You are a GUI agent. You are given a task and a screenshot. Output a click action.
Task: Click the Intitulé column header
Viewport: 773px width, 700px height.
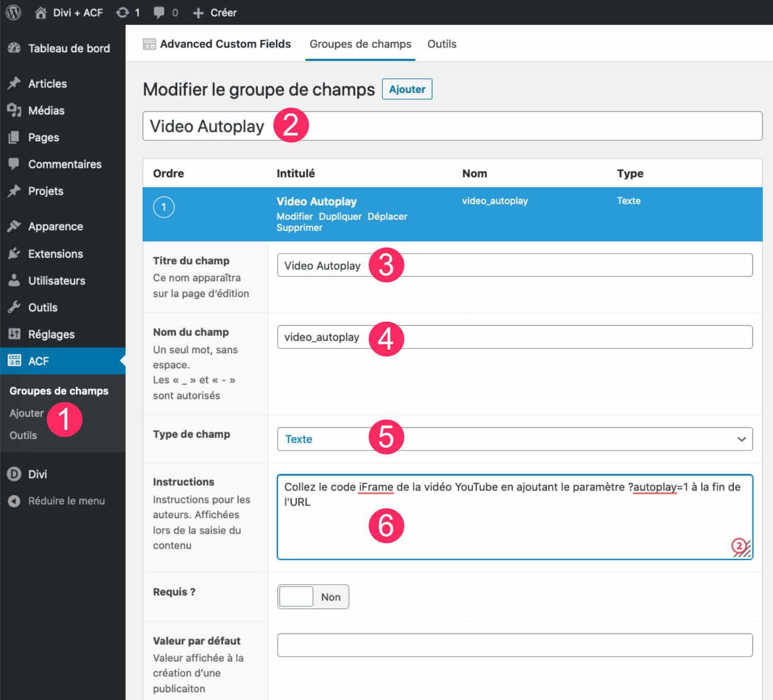click(296, 173)
